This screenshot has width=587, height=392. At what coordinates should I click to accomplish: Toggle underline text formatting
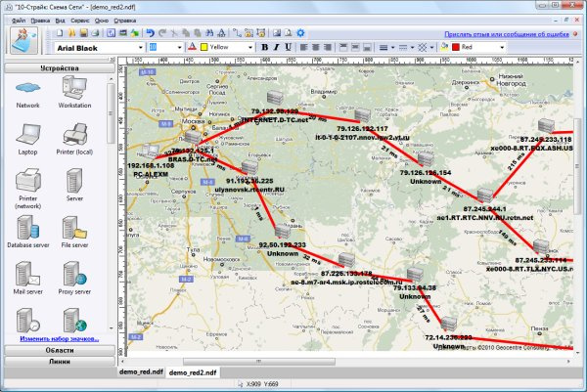pos(288,46)
